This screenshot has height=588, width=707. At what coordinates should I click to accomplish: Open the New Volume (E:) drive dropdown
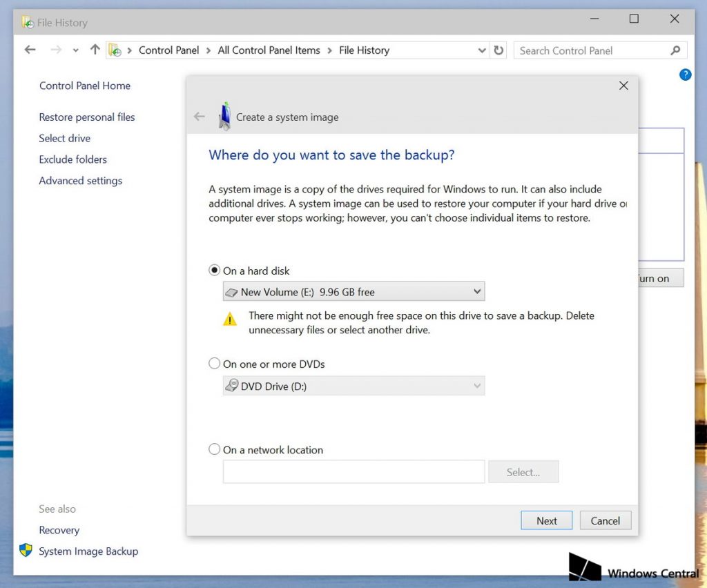(476, 291)
